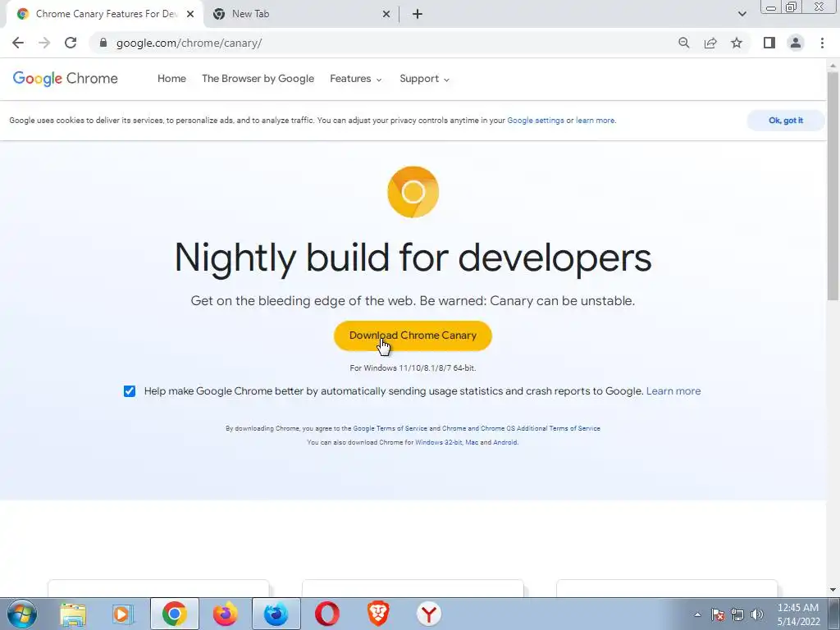The image size is (840, 630).
Task: Launch Yandex browser from taskbar
Action: (x=428, y=614)
